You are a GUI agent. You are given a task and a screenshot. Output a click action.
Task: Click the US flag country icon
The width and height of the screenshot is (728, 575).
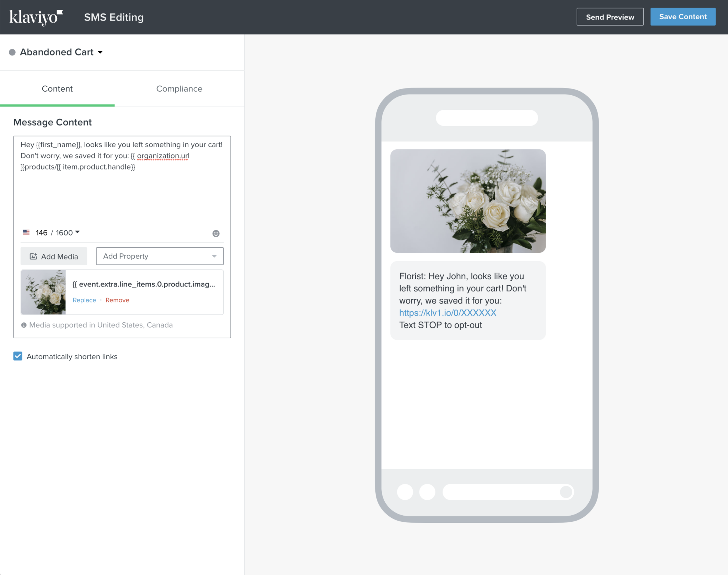[26, 232]
